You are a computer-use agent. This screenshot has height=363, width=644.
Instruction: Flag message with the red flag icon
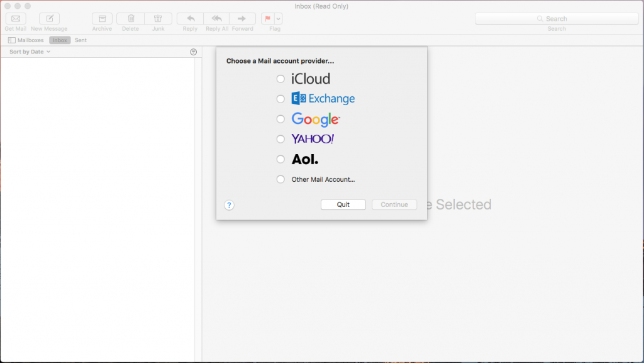(268, 18)
